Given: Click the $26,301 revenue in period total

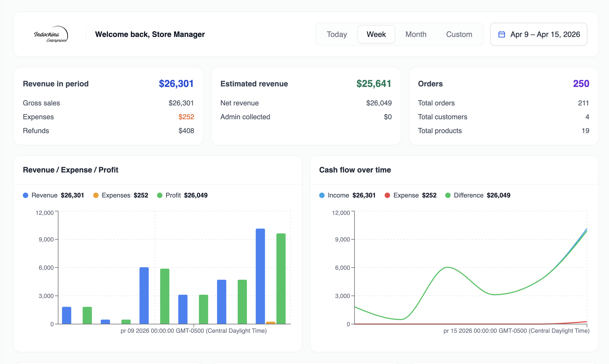Looking at the screenshot, I should [x=176, y=84].
